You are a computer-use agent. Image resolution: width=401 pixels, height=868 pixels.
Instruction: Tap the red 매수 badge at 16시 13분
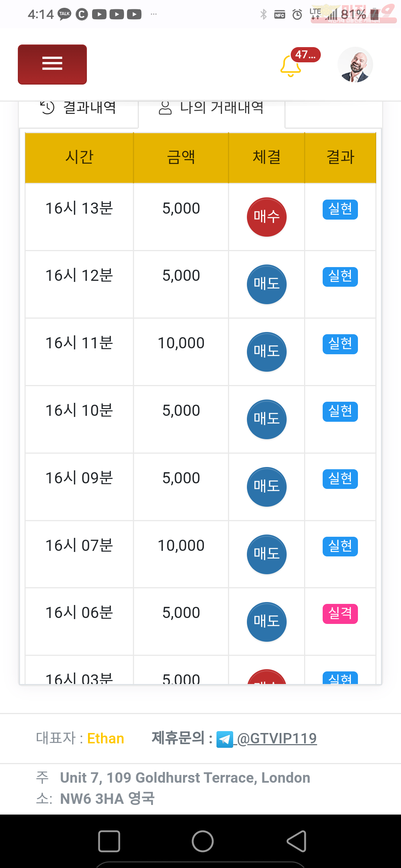[267, 217]
